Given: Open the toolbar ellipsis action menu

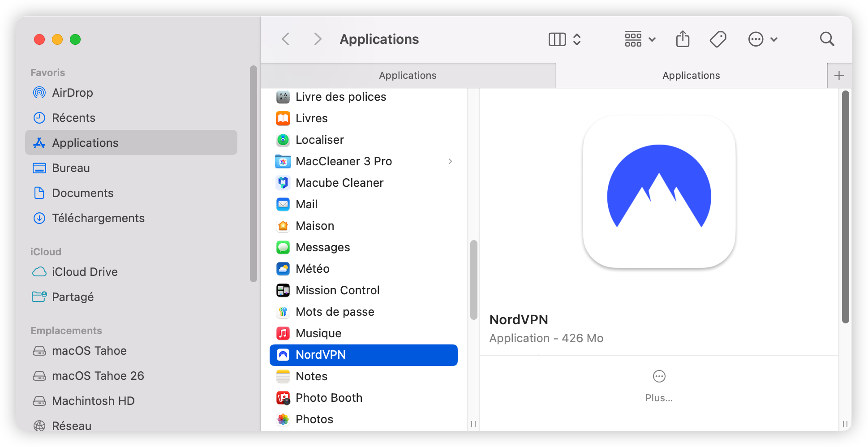Looking at the screenshot, I should [756, 39].
